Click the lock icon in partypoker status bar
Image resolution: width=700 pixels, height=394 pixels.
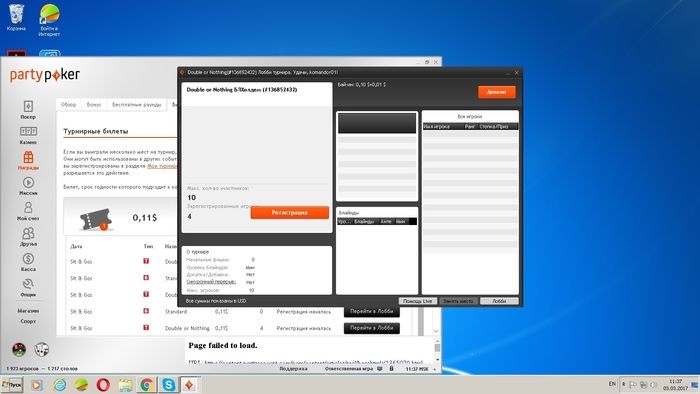pos(392,369)
